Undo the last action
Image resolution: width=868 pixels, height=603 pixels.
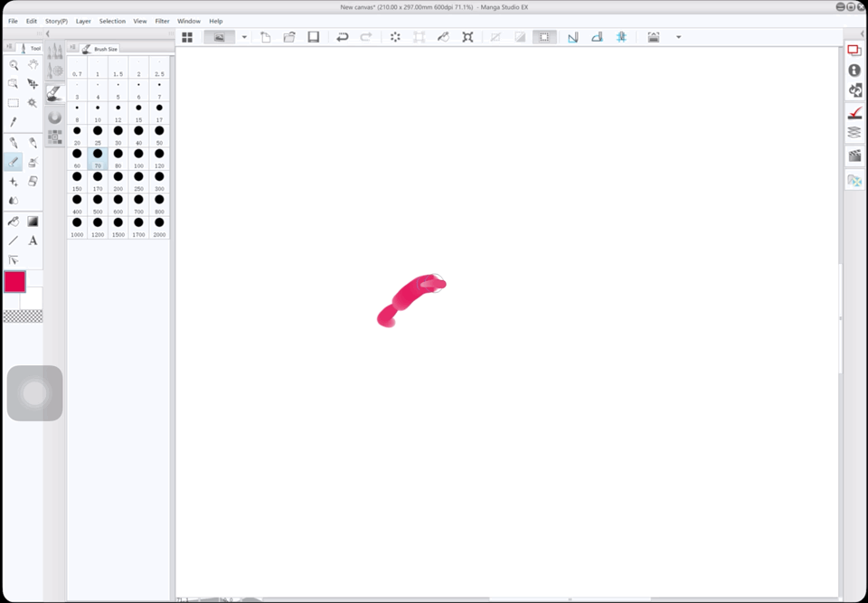point(342,37)
